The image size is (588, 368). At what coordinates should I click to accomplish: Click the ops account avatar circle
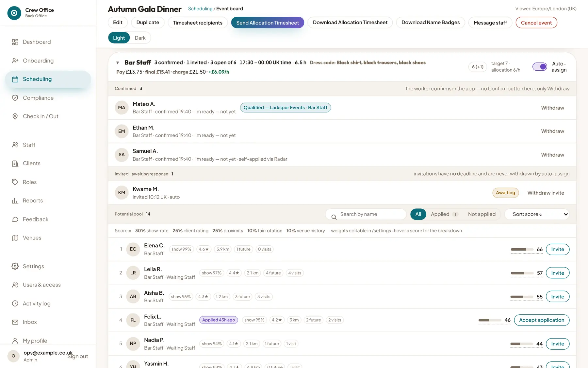tap(13, 356)
